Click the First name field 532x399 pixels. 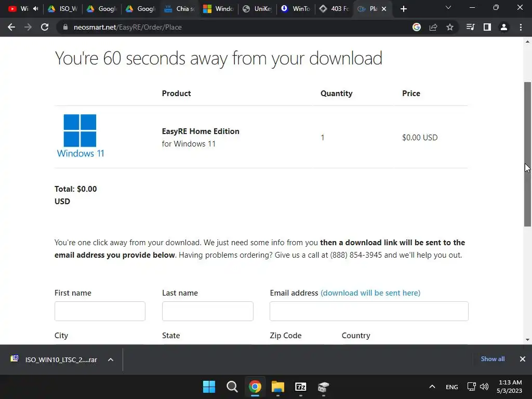pos(100,311)
